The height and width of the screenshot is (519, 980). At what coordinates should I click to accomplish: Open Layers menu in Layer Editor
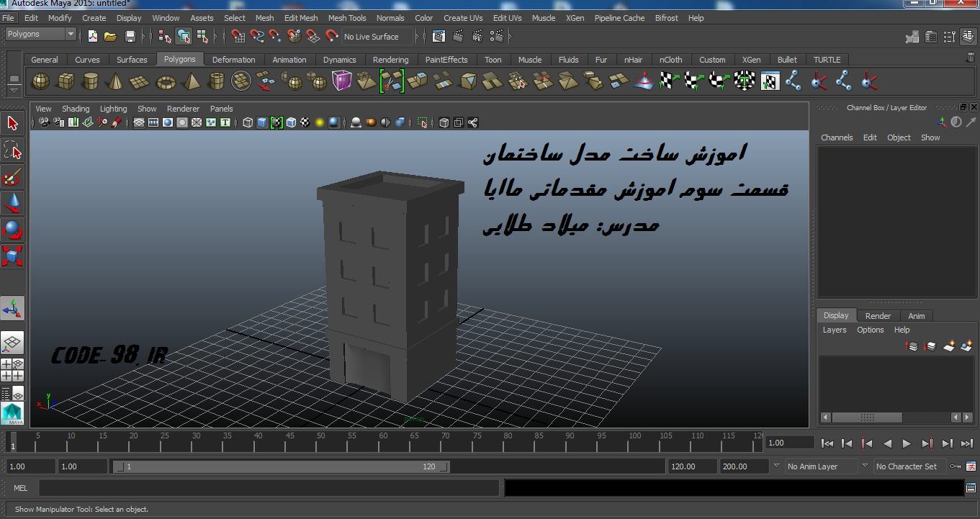click(x=835, y=330)
